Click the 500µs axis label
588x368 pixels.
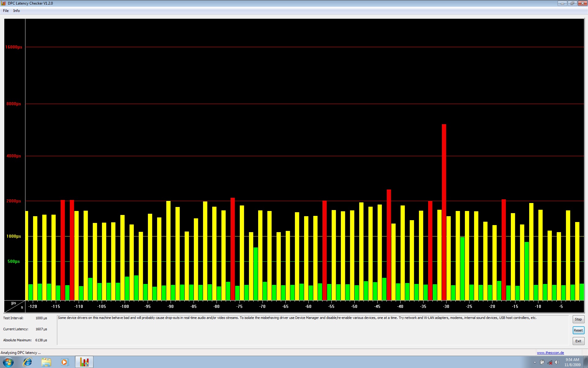pyautogui.click(x=14, y=261)
